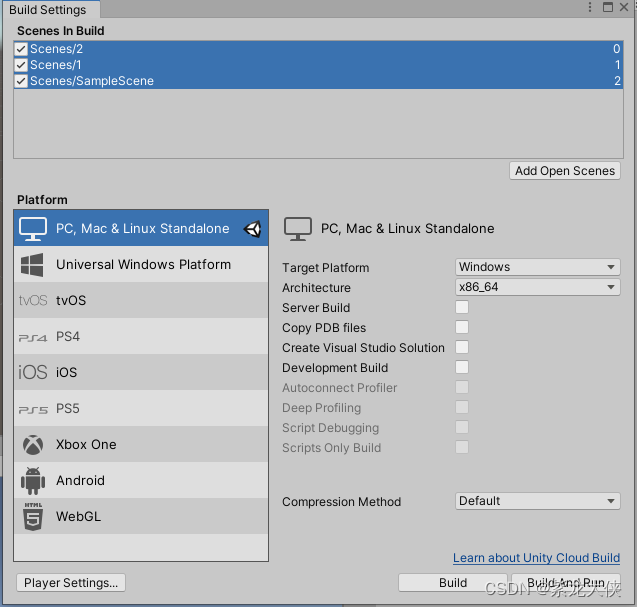Screen dimensions: 637x607
Task: Click the Android robot icon
Action: (33, 481)
